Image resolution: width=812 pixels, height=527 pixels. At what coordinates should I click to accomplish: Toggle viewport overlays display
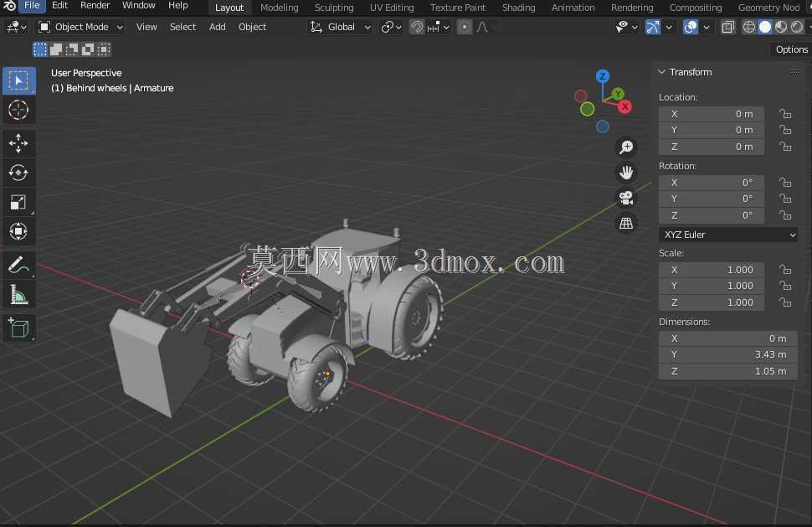tap(691, 27)
